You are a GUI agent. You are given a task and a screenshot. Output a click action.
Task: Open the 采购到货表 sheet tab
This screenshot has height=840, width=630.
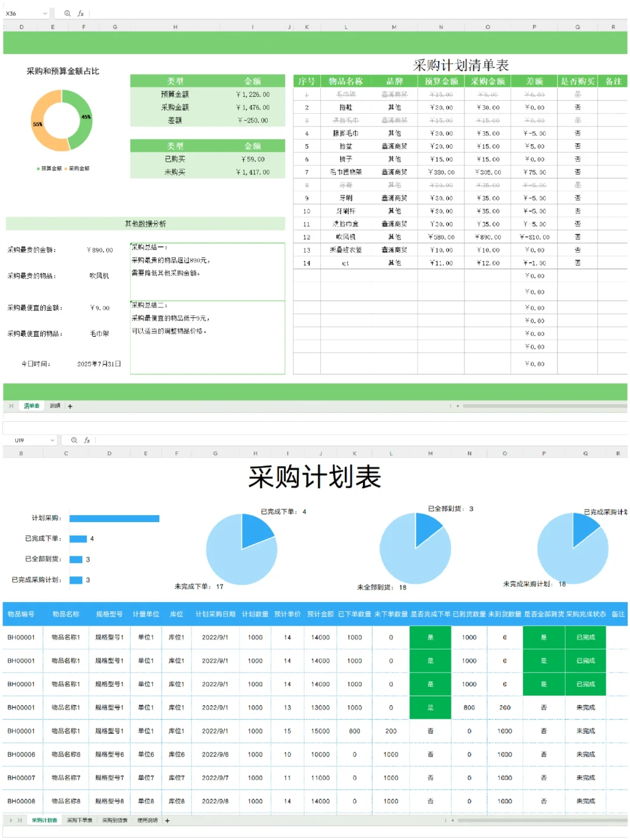click(115, 820)
